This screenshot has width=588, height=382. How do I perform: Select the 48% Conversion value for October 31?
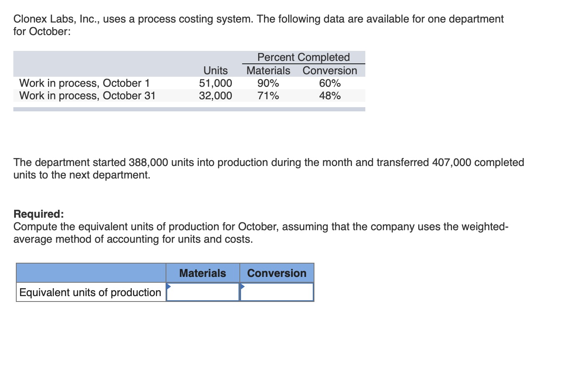click(330, 95)
